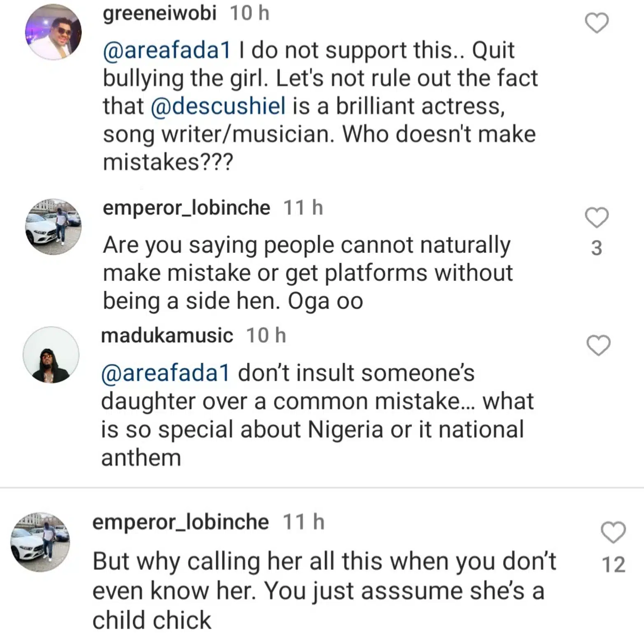644x644 pixels.
Task: Select emperor_lobinche's username on the first comment
Action: [185, 207]
